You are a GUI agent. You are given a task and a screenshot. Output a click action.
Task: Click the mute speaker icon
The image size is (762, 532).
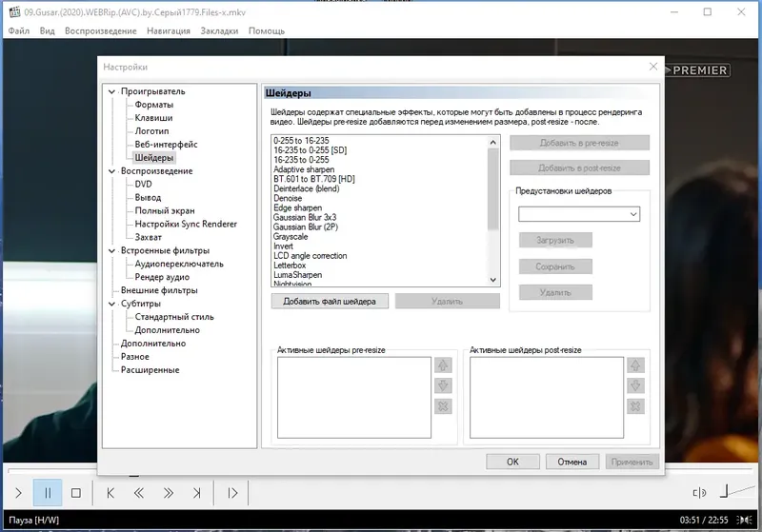click(699, 493)
